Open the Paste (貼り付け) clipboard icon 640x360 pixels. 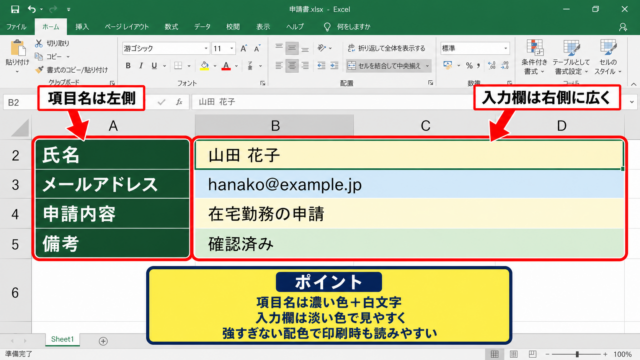point(17,48)
